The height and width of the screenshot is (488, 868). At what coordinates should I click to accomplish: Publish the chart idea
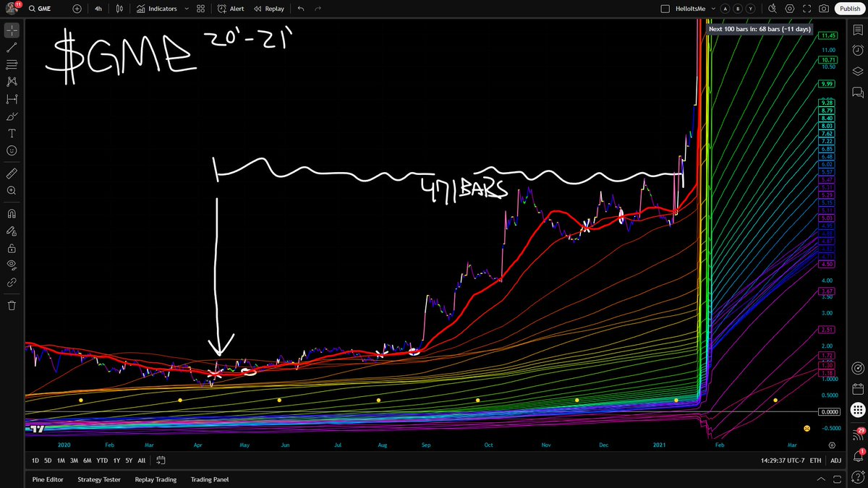(x=849, y=9)
